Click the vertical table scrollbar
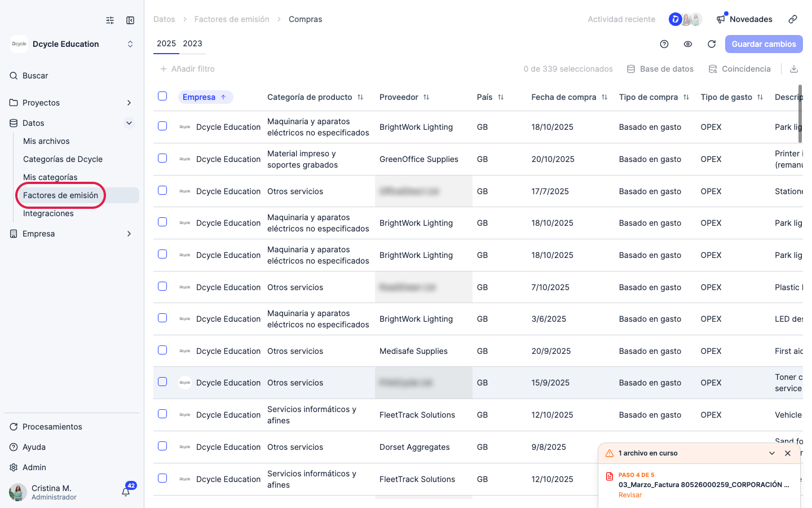 coord(800,113)
